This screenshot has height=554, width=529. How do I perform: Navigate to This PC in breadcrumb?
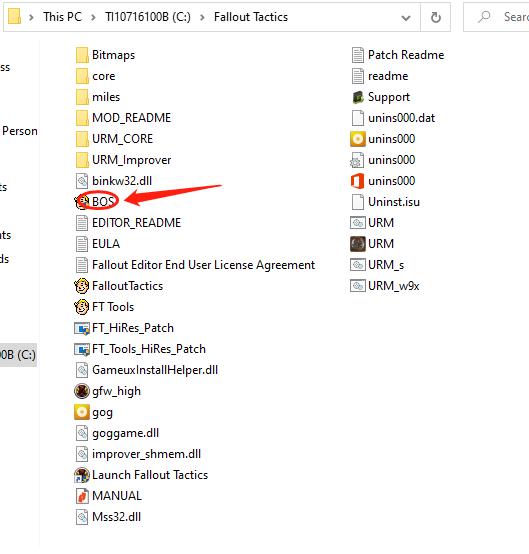[62, 17]
